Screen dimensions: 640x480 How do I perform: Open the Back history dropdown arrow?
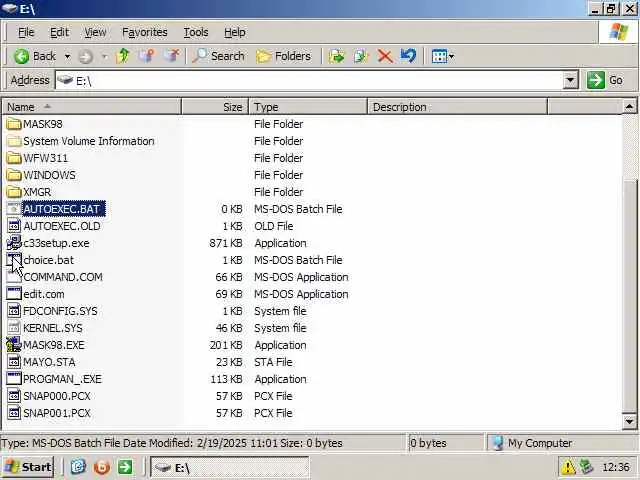pos(67,56)
